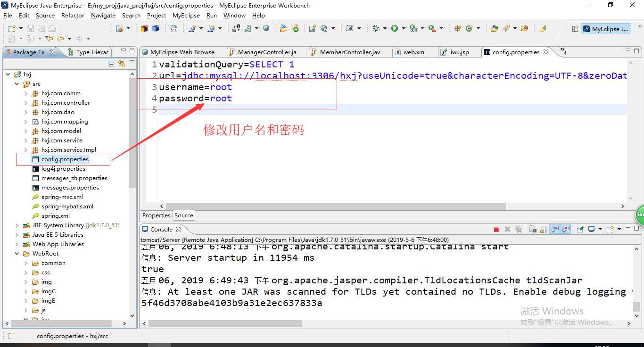
Task: Open the File menu
Action: (x=8, y=15)
